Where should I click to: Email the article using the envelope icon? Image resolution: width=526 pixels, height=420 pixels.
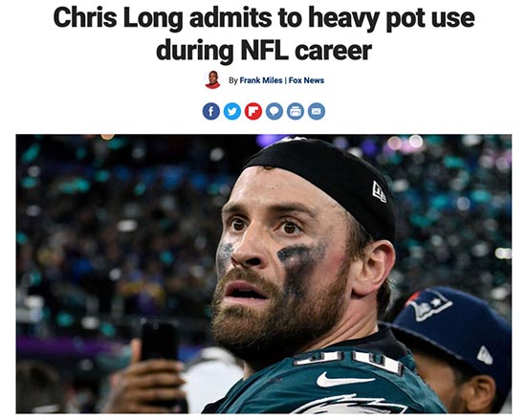click(x=317, y=111)
